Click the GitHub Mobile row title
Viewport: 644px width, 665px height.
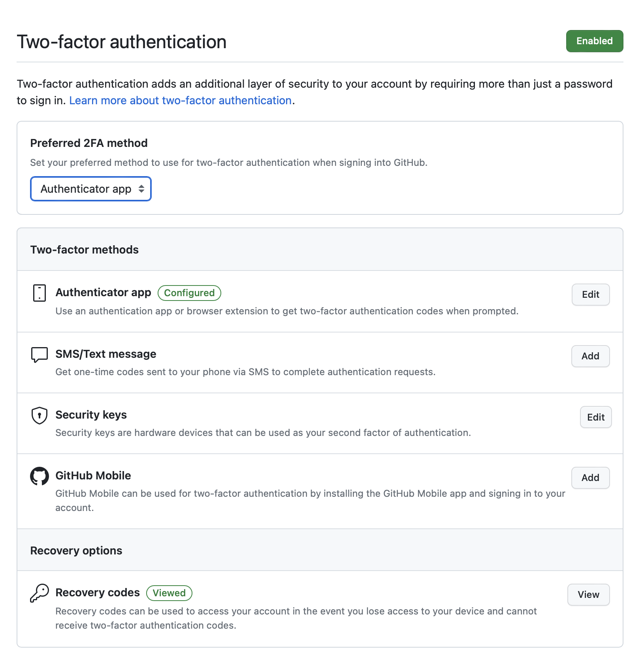point(93,475)
